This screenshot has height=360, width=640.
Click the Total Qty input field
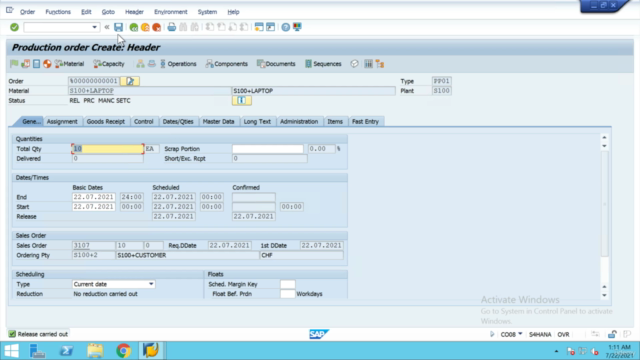(x=108, y=149)
